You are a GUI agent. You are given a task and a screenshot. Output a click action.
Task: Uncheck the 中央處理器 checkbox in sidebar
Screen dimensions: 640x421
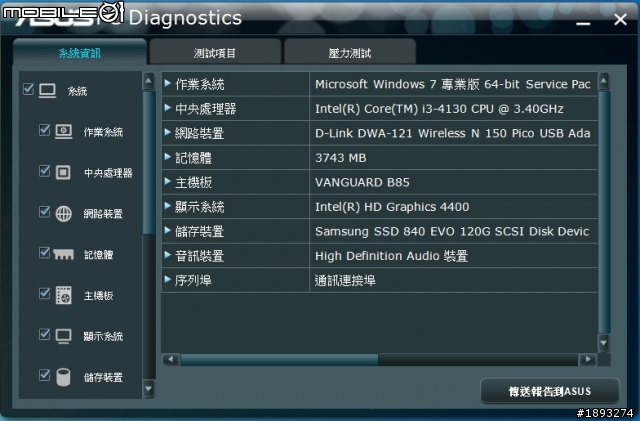(x=44, y=171)
